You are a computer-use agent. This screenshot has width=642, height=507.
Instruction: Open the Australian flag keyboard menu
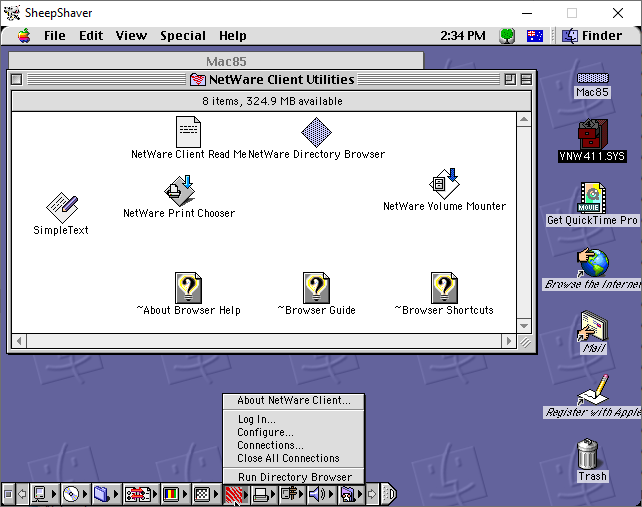click(535, 36)
